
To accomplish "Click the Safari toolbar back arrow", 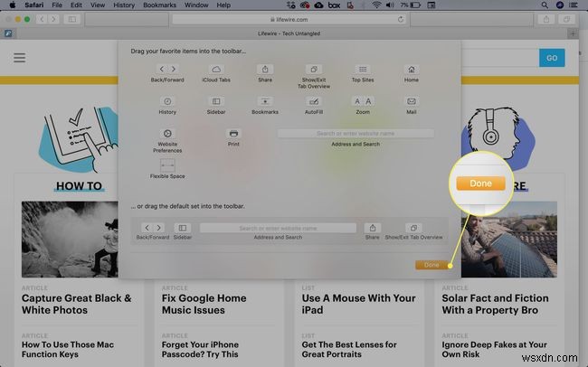I will point(42,19).
